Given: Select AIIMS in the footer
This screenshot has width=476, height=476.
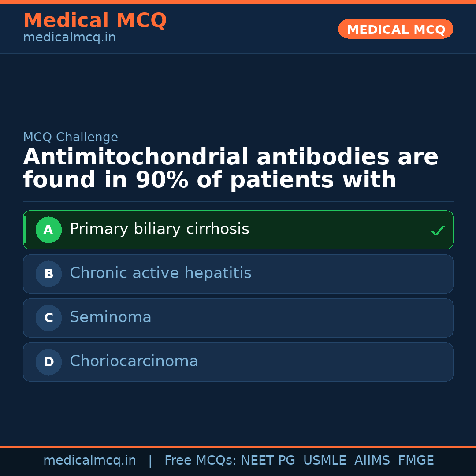Looking at the screenshot, I should click(x=372, y=461).
